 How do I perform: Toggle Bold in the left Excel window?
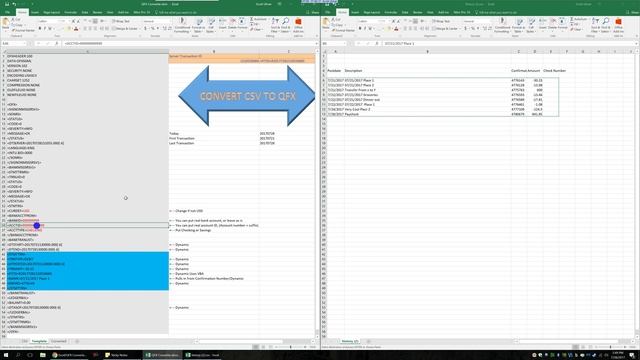pyautogui.click(x=40, y=29)
